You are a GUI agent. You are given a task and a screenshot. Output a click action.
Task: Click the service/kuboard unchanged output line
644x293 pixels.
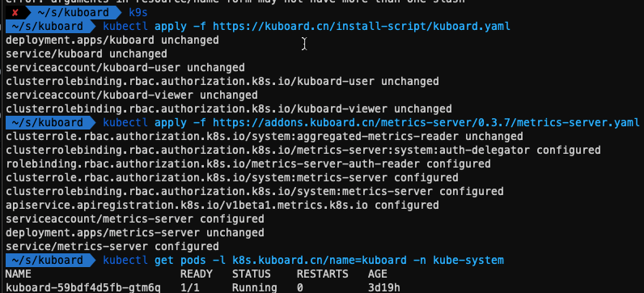[x=87, y=54]
